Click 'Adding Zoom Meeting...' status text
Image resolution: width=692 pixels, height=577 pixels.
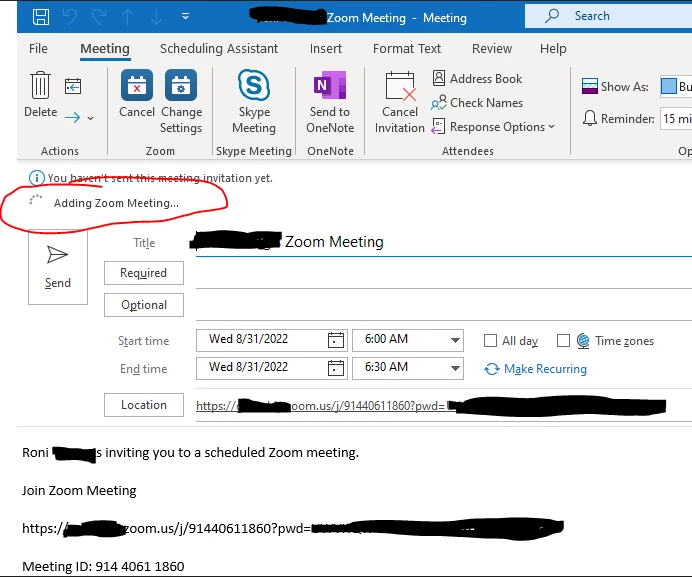[x=116, y=203]
